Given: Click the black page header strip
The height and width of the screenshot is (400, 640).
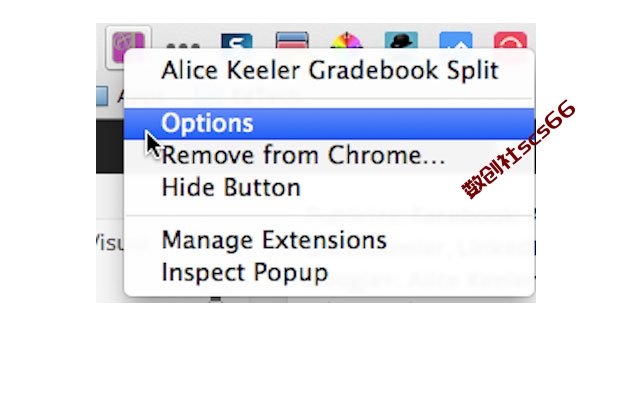Looking at the screenshot, I should 110,147.
